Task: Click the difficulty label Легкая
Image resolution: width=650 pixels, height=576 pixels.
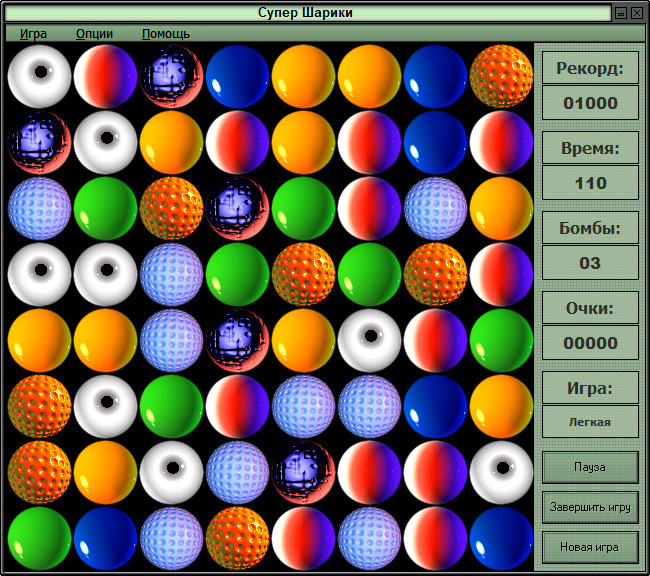Action: point(590,422)
